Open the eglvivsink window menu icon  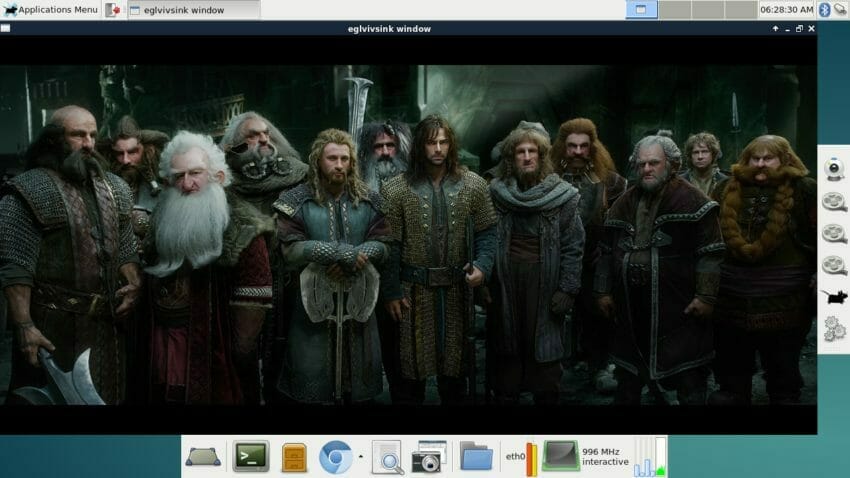pyautogui.click(x=5, y=29)
